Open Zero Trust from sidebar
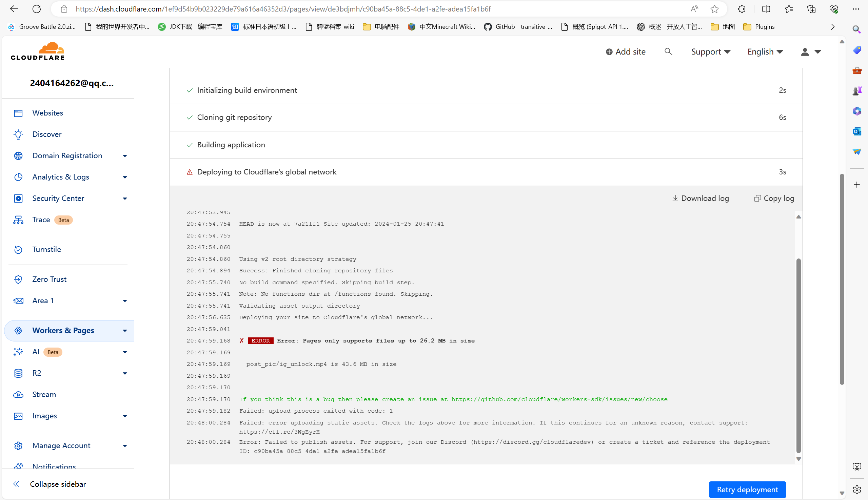 [x=49, y=279]
